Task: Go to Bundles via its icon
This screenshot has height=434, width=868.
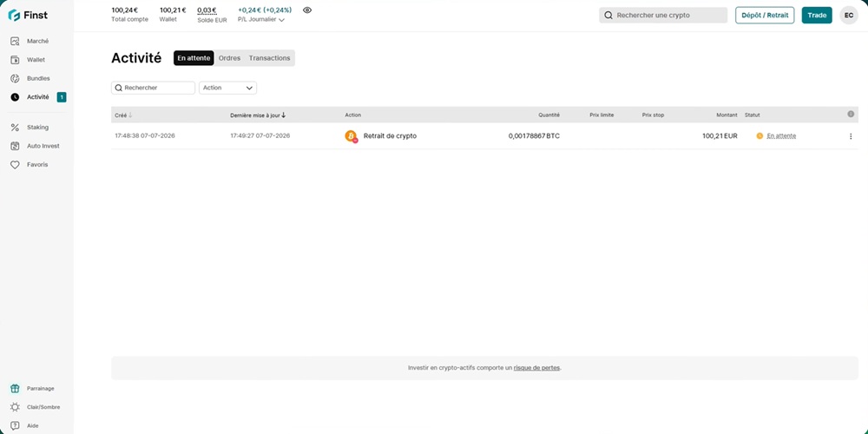Action: click(15, 79)
